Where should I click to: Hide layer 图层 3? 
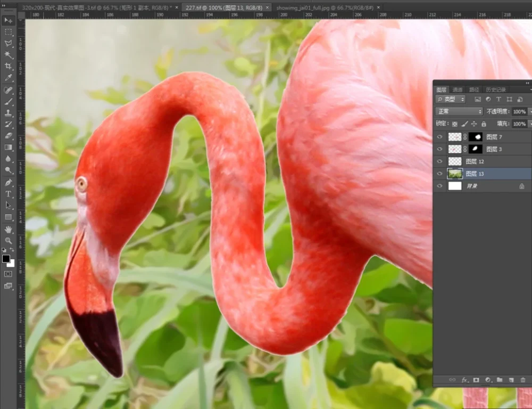coord(440,149)
